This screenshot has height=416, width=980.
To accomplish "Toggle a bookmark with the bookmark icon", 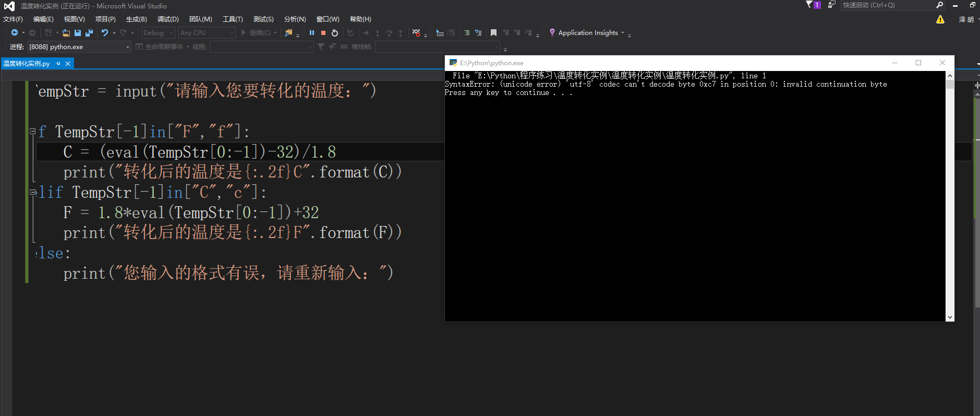I will 493,33.
